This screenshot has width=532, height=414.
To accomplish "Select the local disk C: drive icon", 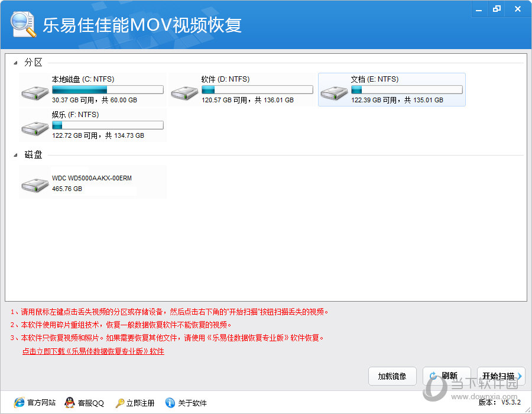I will pyautogui.click(x=35, y=93).
